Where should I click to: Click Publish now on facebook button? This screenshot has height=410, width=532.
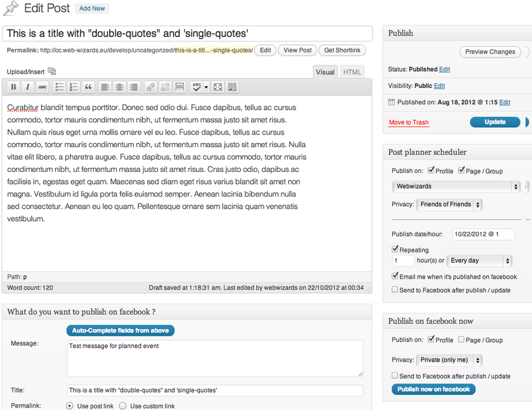click(433, 389)
